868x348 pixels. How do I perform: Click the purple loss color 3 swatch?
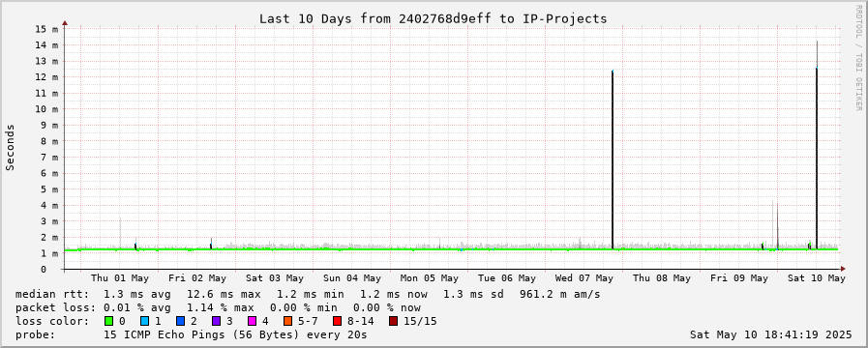coord(216,321)
